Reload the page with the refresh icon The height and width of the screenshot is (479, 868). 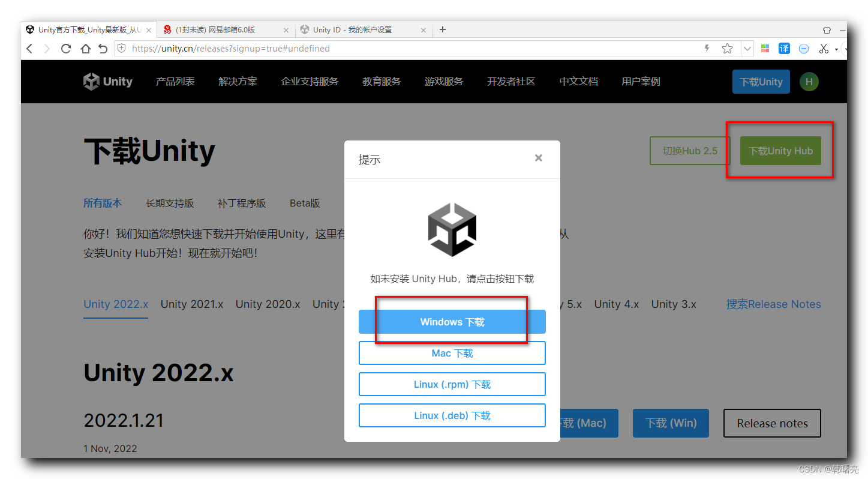click(x=66, y=49)
